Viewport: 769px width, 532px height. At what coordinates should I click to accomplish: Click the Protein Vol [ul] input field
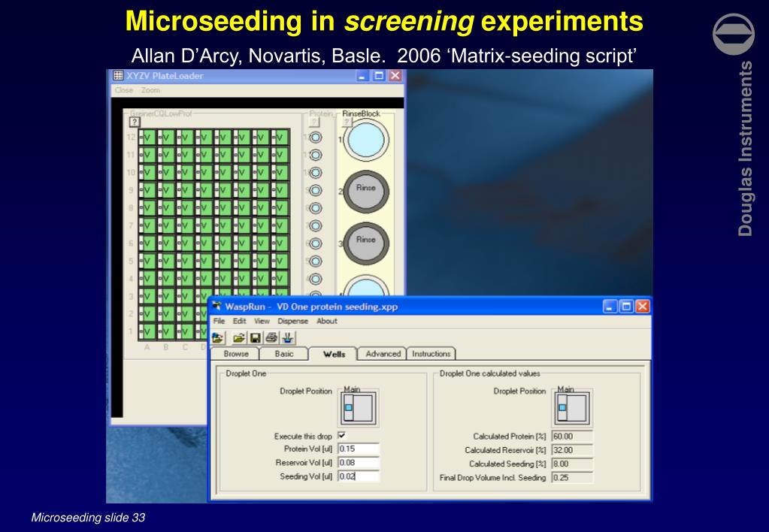358,449
